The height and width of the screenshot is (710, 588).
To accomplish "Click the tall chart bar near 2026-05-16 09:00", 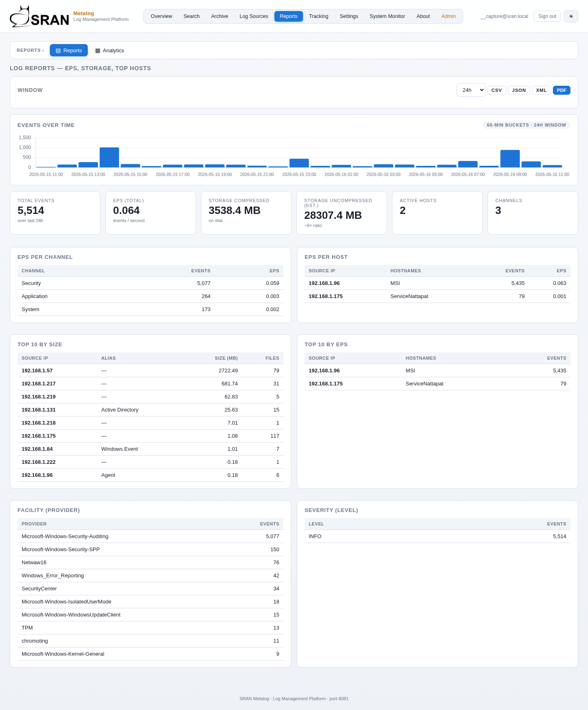I will [x=510, y=158].
